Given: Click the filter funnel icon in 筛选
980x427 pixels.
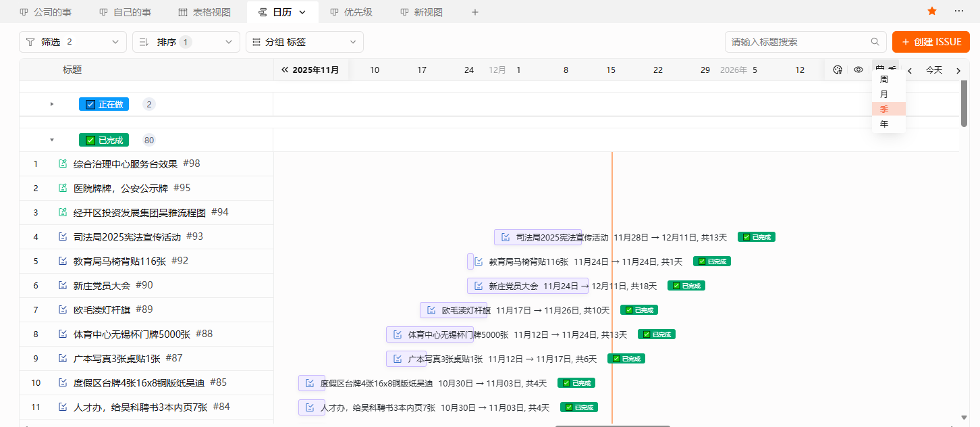Looking at the screenshot, I should tap(31, 41).
